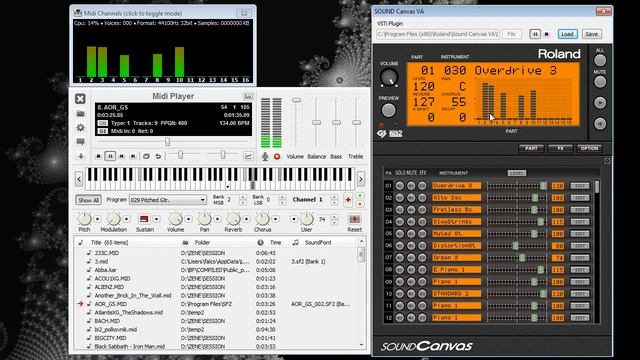Mute part 05 Muted Gt.

411,234
